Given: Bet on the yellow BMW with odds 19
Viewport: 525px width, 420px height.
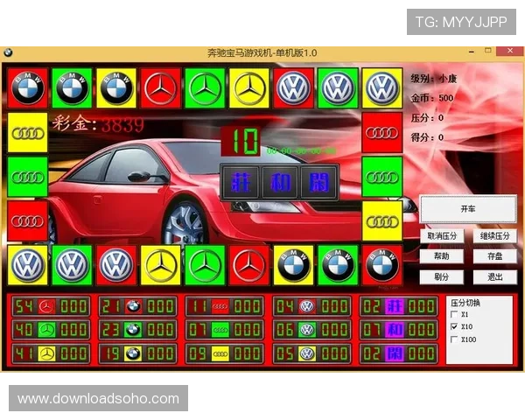Looking at the screenshot, I should (x=133, y=353).
